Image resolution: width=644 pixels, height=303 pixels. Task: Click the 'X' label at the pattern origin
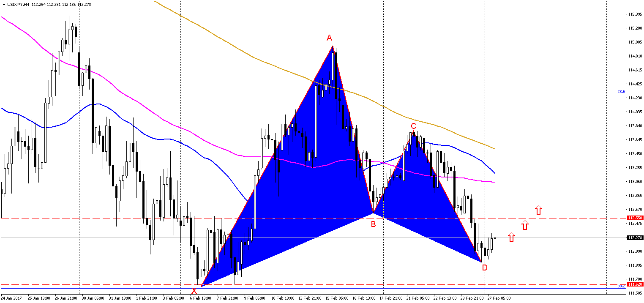194,291
